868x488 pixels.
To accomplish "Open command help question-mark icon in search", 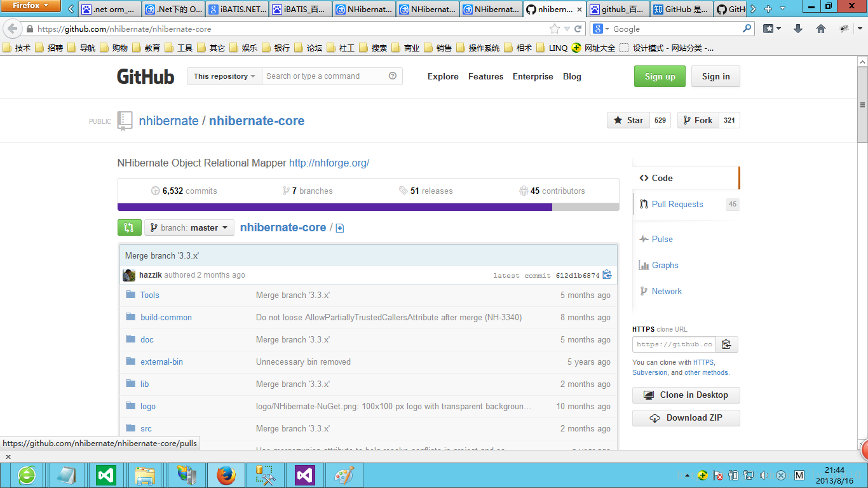I will coord(393,76).
